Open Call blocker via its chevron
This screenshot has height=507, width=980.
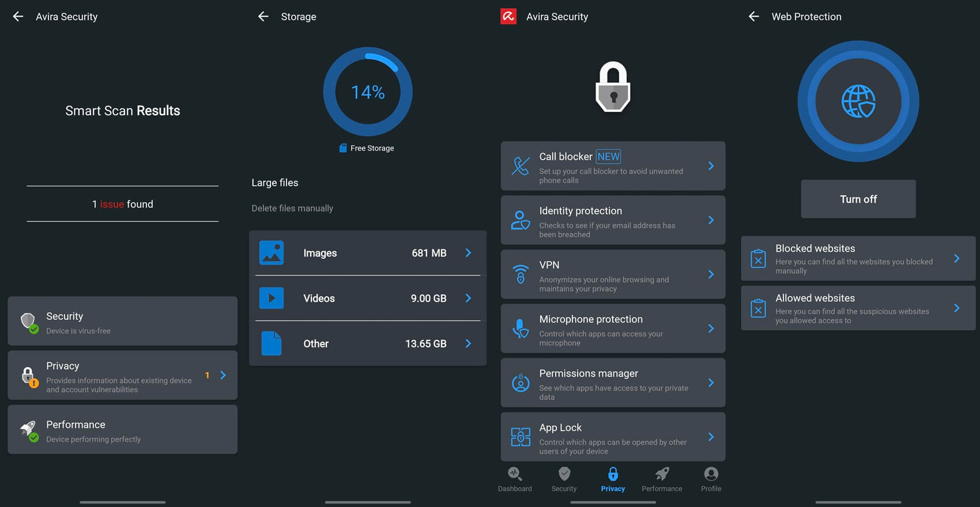coord(711,166)
